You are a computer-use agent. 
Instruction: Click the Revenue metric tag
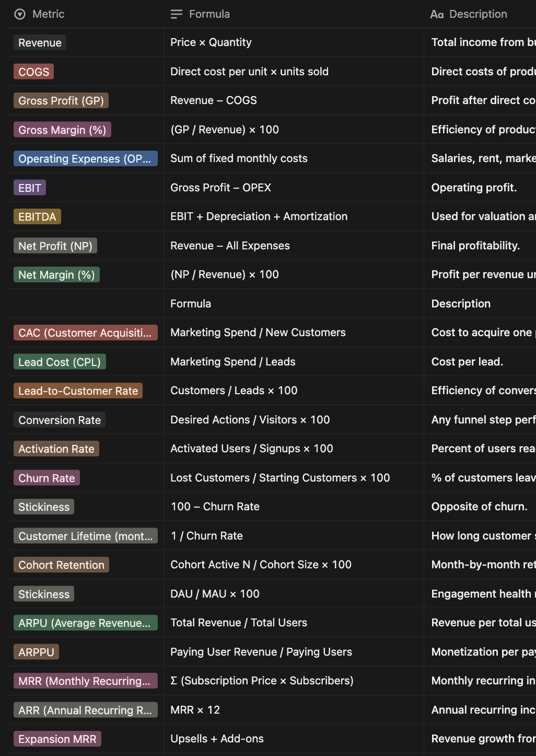pyautogui.click(x=40, y=43)
